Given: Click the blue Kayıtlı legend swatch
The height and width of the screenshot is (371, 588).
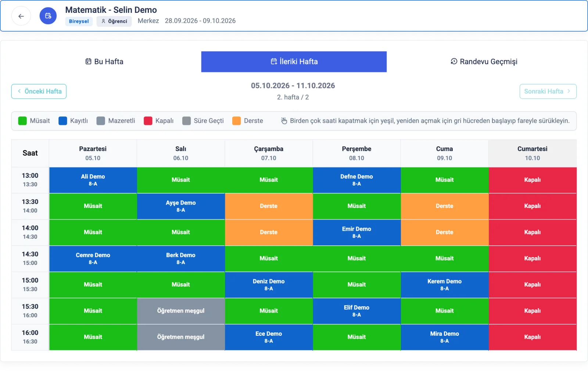Looking at the screenshot, I should pos(63,121).
